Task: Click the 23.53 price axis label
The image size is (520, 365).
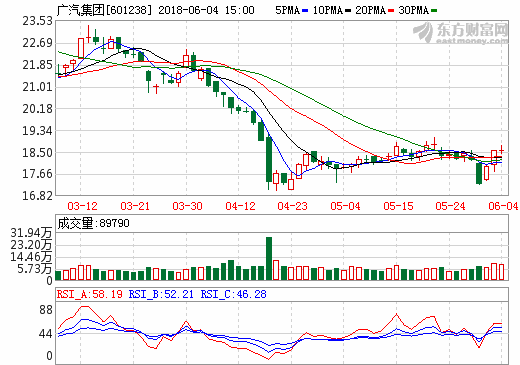Action: point(37,21)
